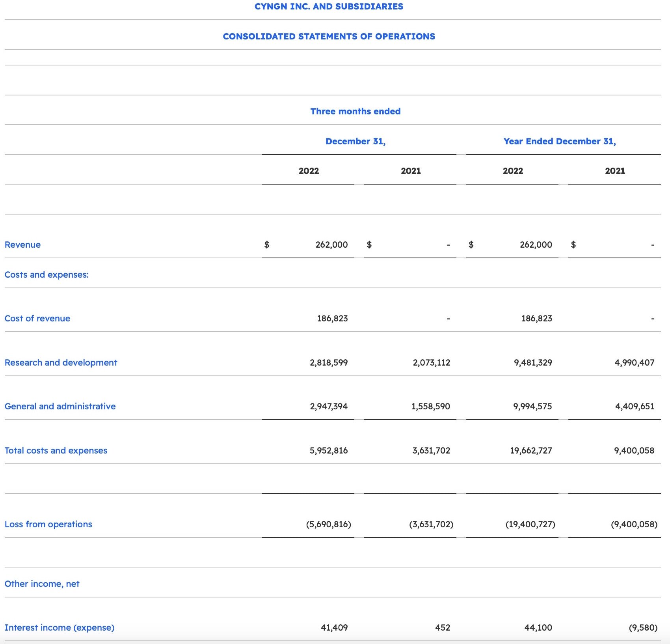
Task: Select the value 9,481,329
Action: [533, 362]
